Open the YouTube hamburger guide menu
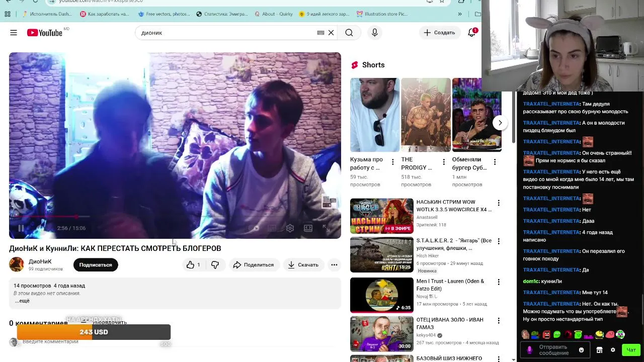This screenshot has height=362, width=644. click(14, 33)
